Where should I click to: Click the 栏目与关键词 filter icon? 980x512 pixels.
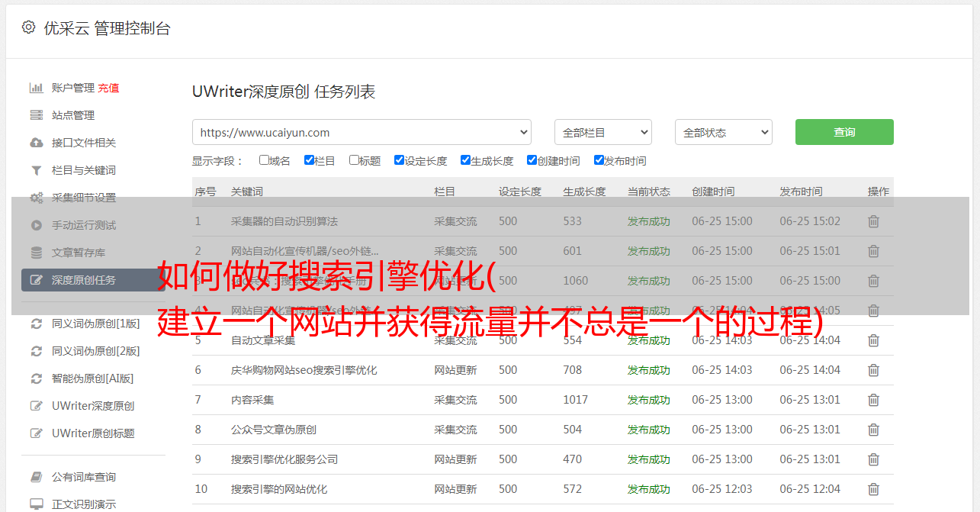coord(36,170)
